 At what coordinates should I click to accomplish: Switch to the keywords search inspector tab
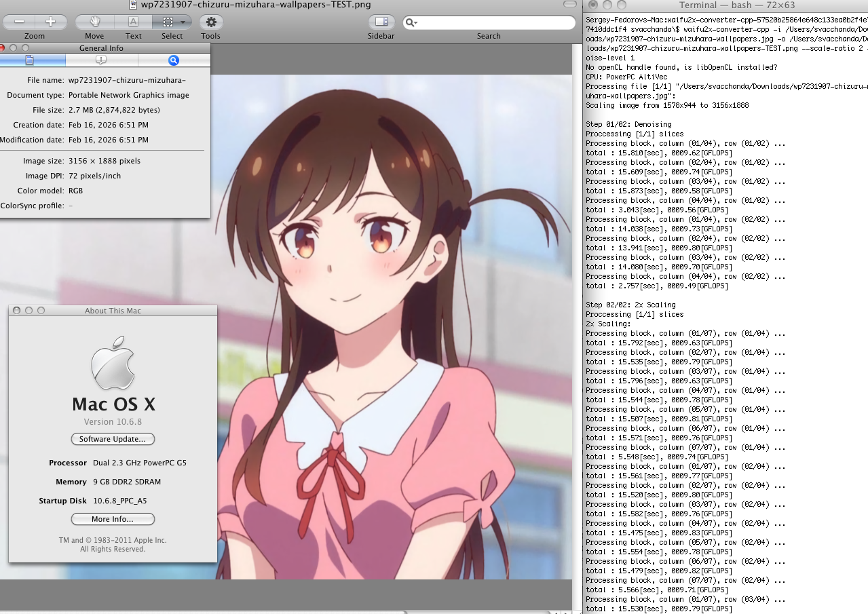174,60
